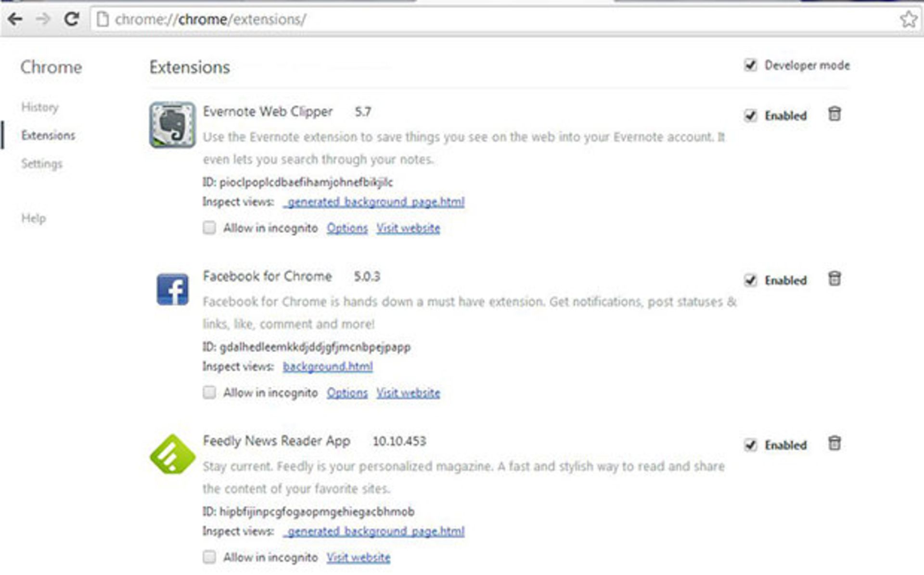The image size is (924, 575).
Task: Visit website for Facebook for Chrome
Action: 408,393
